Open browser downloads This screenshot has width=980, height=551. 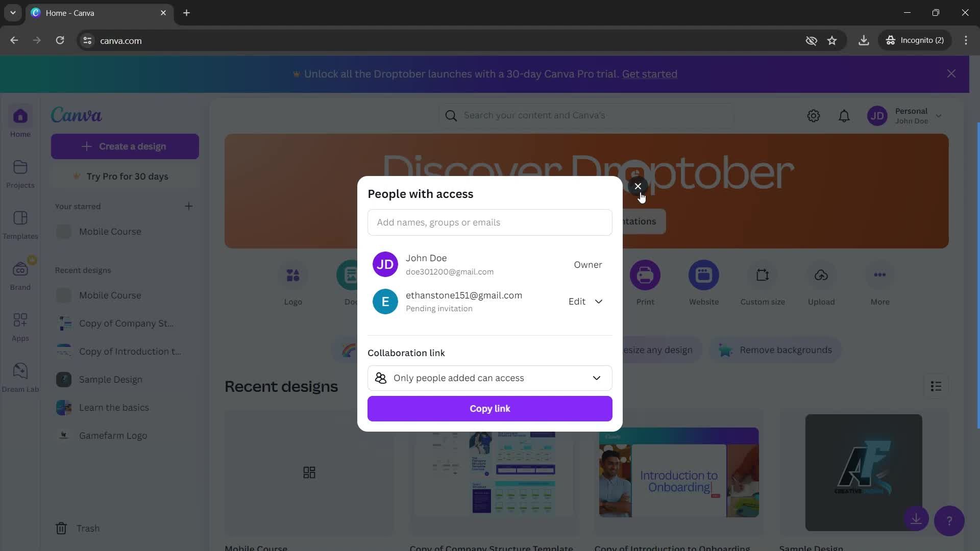point(864,40)
